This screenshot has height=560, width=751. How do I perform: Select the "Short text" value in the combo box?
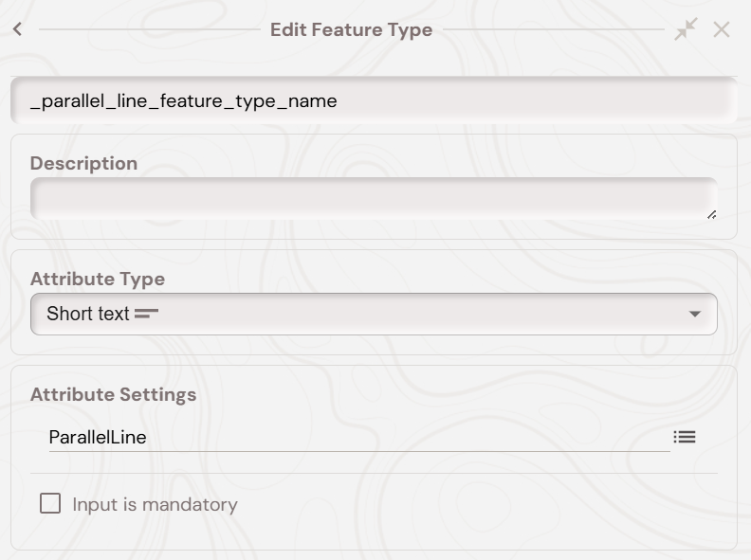(x=87, y=314)
